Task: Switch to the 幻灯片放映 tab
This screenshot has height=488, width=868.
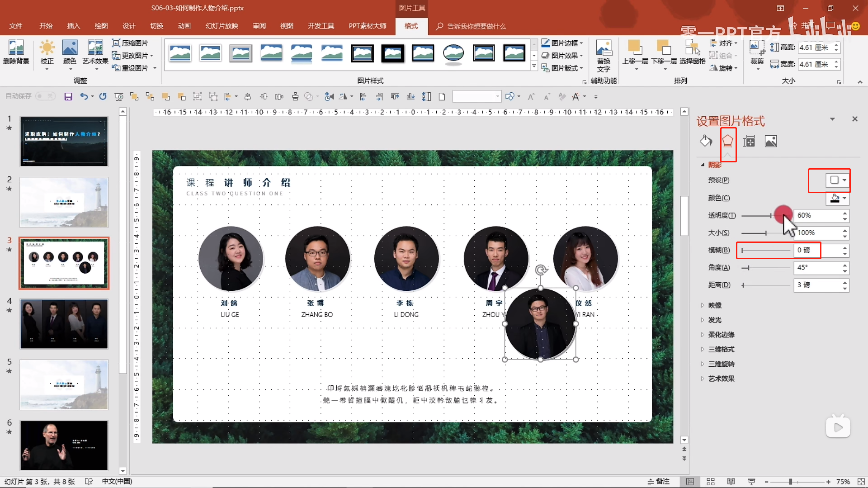Action: (x=222, y=26)
